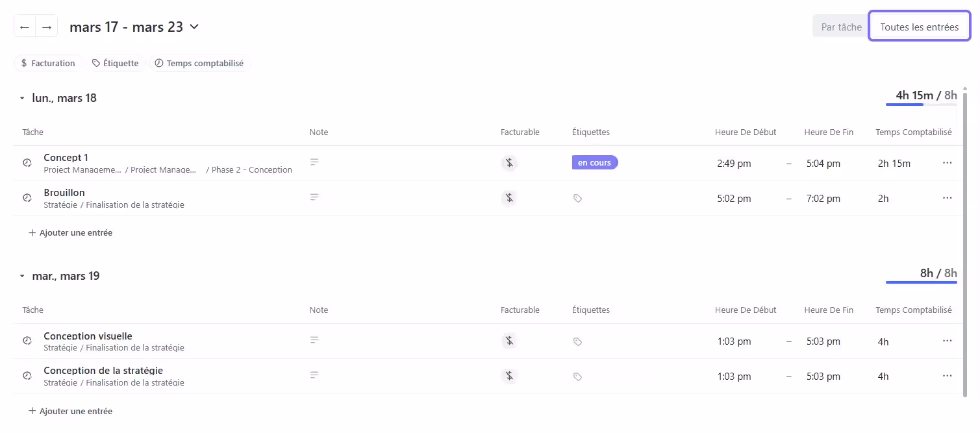Collapse the lun., mars 18 section
Viewport: 980px width, 433px height.
pyautogui.click(x=22, y=99)
